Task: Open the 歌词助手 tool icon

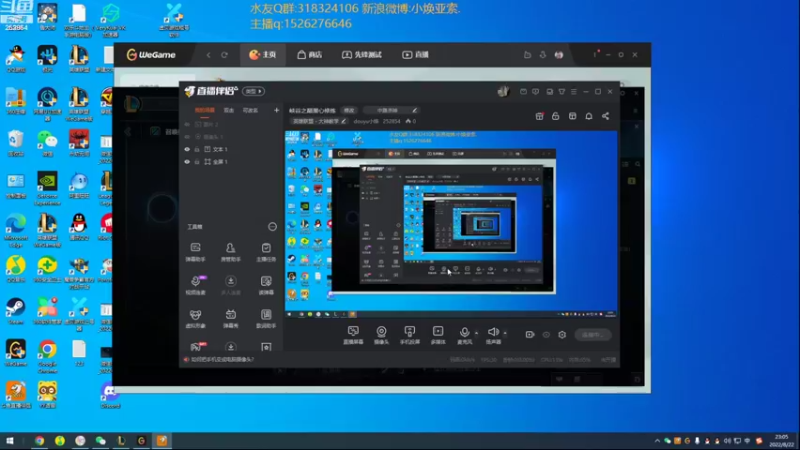Action: 266,318
